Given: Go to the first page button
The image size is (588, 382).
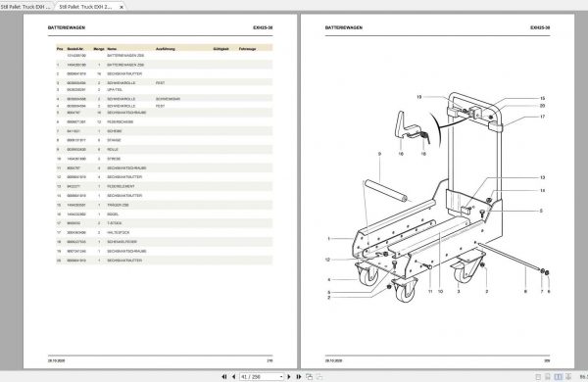Looking at the screenshot, I should 224,376.
